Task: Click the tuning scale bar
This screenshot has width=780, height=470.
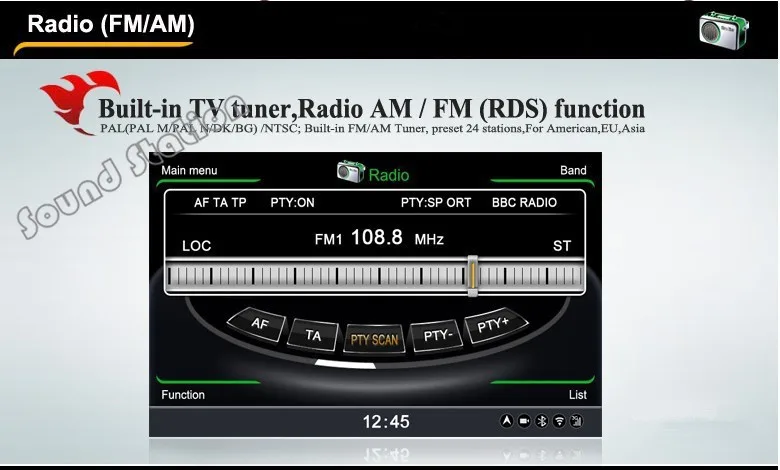Action: point(375,276)
